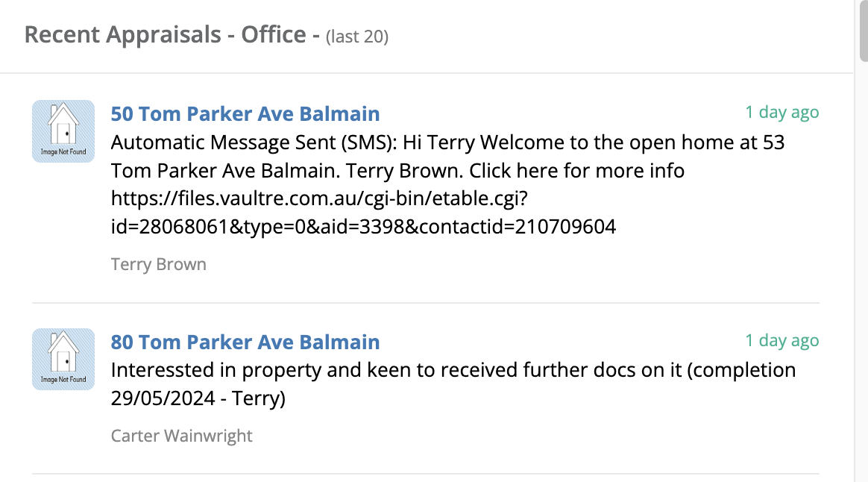Image resolution: width=868 pixels, height=482 pixels.
Task: Open the 80 Tom Parker Ave Balmain link
Action: (245, 342)
